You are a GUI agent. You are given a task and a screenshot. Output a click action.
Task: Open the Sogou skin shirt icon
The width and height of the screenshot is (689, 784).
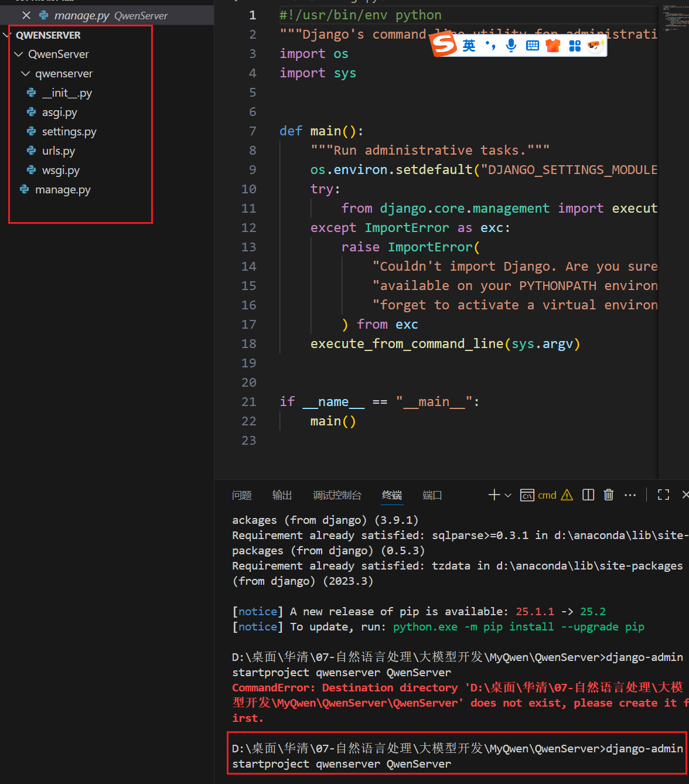[553, 45]
